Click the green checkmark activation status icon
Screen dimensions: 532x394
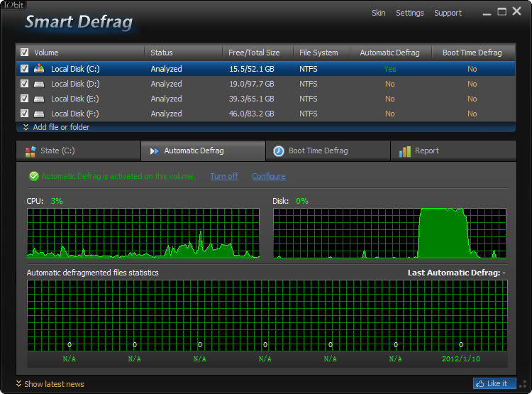tap(34, 176)
